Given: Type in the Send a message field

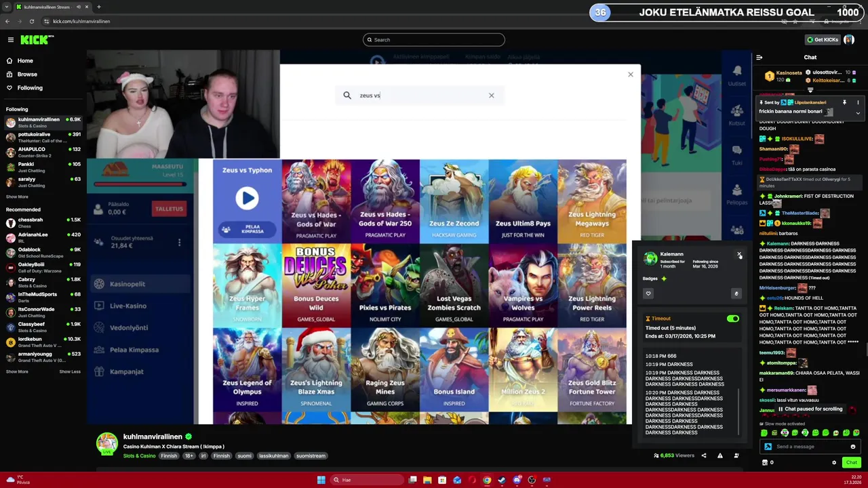Looking at the screenshot, I should [810, 447].
